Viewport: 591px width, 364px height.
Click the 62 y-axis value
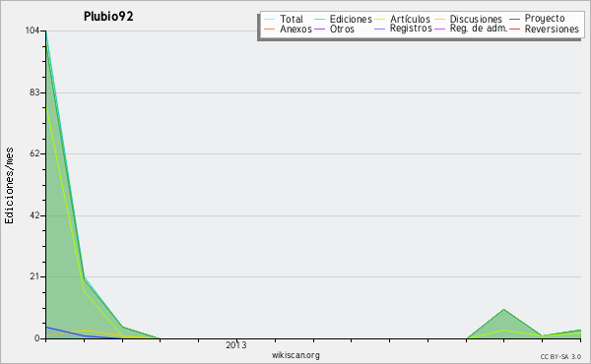coord(34,153)
